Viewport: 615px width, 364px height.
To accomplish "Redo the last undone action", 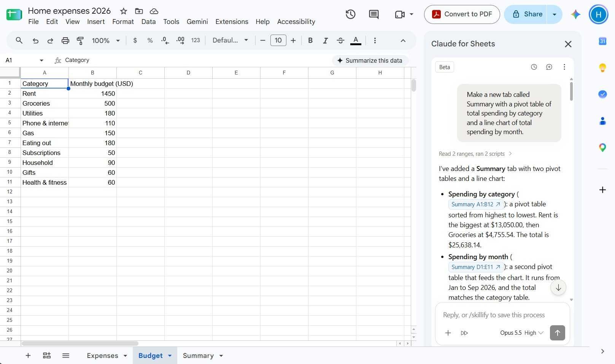I will pos(50,40).
